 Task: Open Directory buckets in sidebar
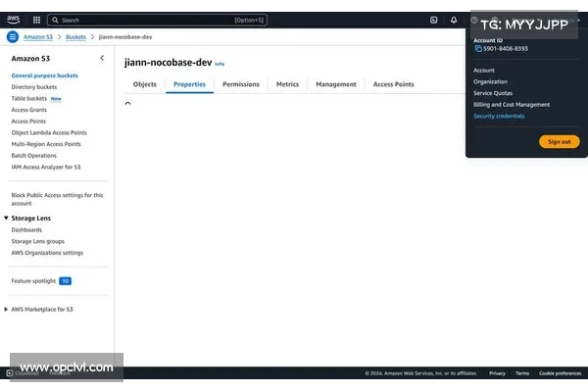34,87
